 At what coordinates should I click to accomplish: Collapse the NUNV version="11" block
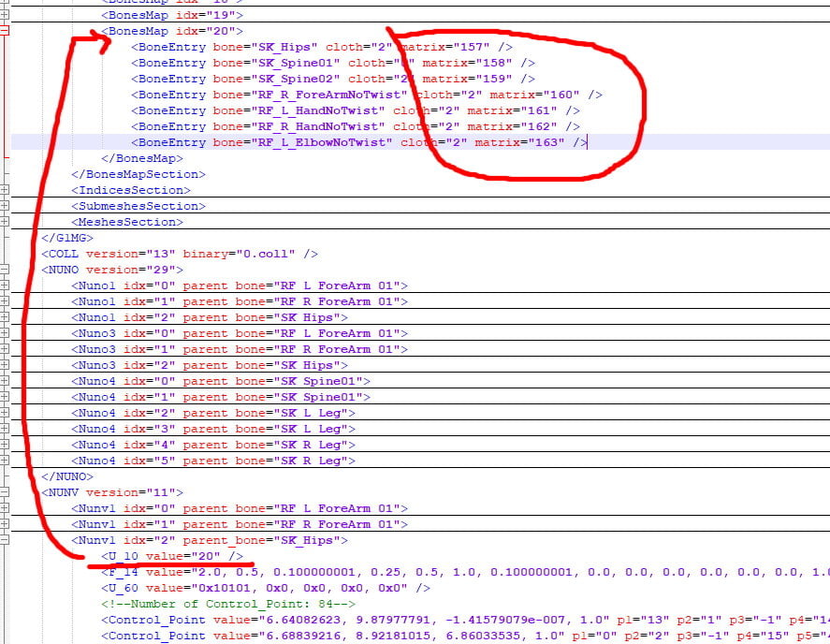5,492
